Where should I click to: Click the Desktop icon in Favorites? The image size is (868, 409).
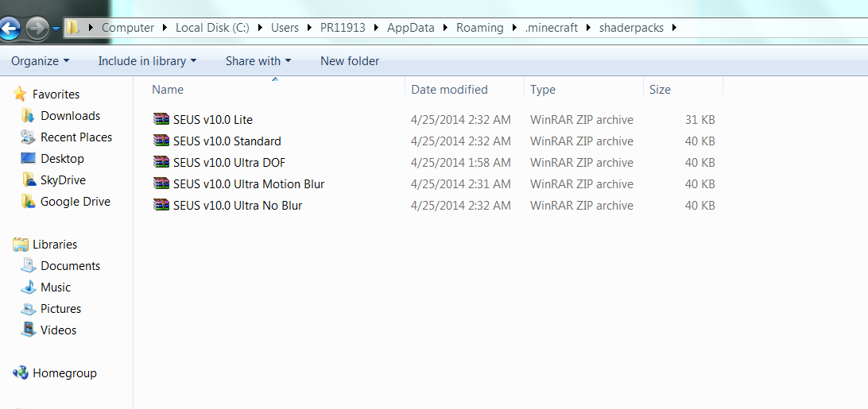point(29,158)
